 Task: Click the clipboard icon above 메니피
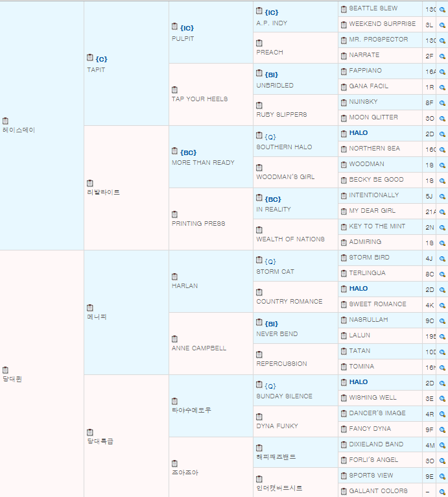coord(89,308)
